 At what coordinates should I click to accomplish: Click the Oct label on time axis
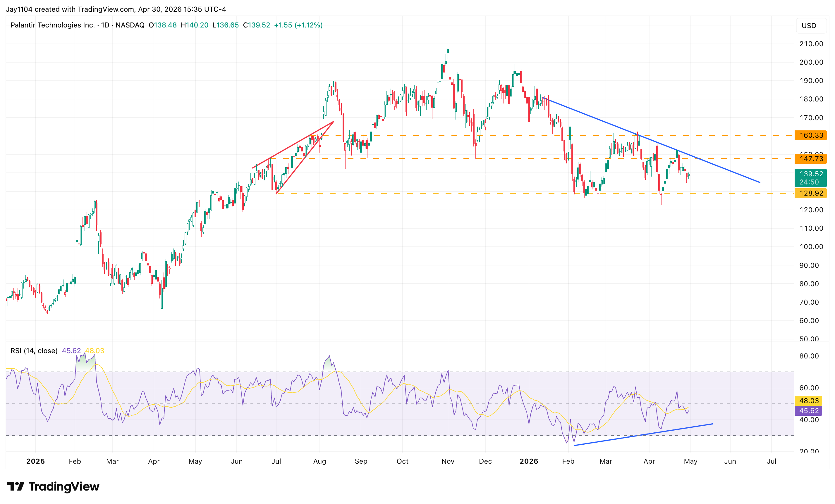click(x=403, y=461)
